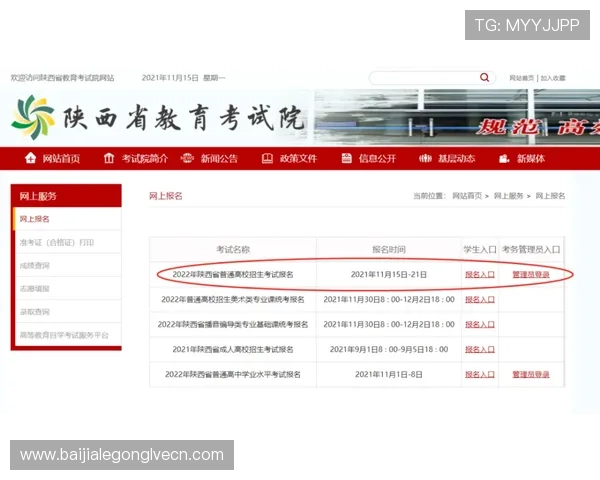Click 报名入口 for 美术类专业课统考报名
Viewport: 600px width, 480px height.
coord(480,299)
